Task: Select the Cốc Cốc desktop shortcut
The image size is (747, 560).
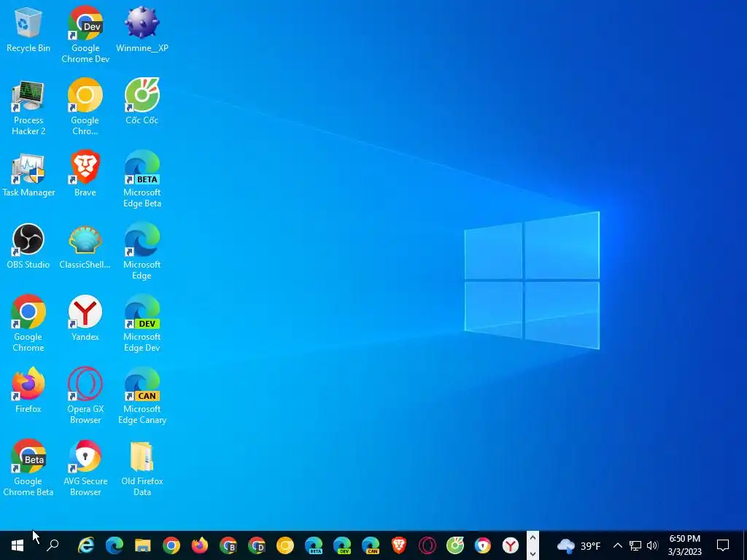Action: [x=142, y=102]
